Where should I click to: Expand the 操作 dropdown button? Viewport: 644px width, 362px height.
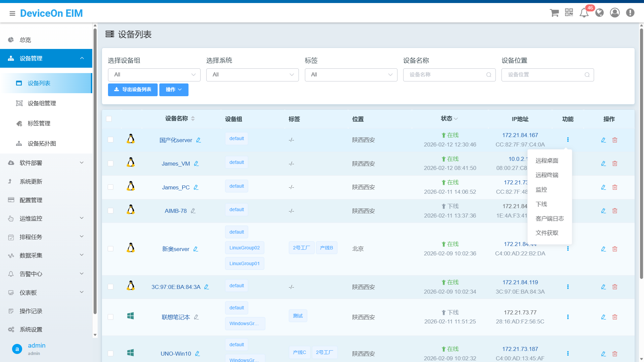174,89
